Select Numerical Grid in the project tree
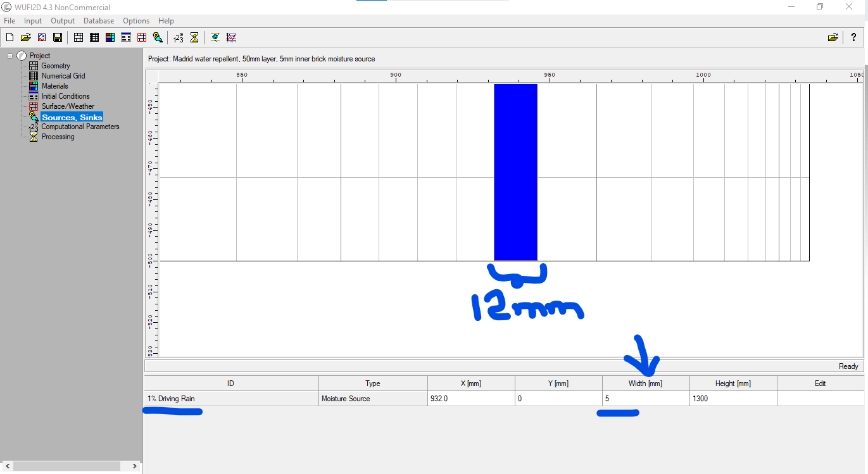The image size is (868, 474). tap(63, 76)
